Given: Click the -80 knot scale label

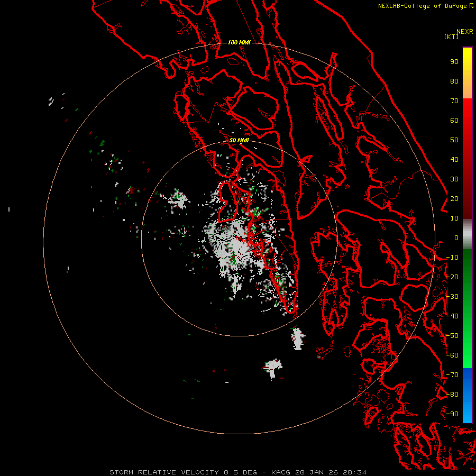Looking at the screenshot, I should point(452,395).
